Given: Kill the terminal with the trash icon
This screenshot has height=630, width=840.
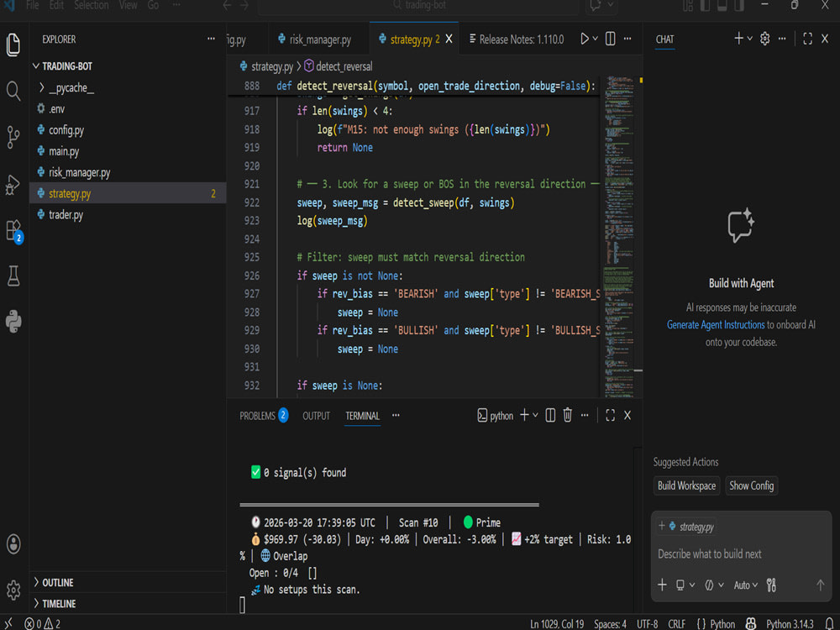Looking at the screenshot, I should coord(567,415).
